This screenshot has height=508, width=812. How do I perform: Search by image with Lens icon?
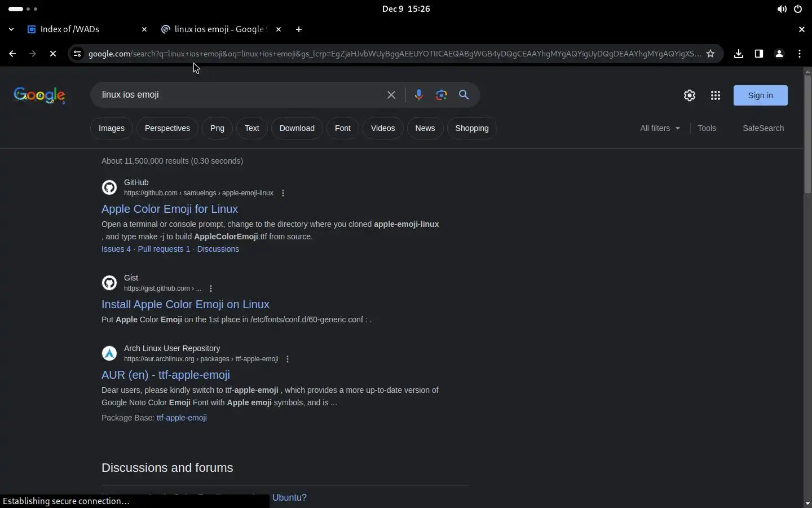coord(442,95)
